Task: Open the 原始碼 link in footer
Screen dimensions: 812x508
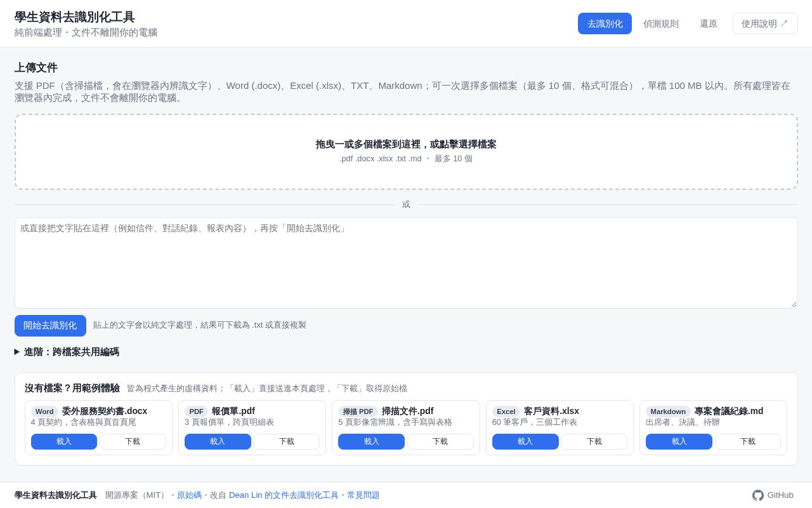Action: [x=189, y=495]
